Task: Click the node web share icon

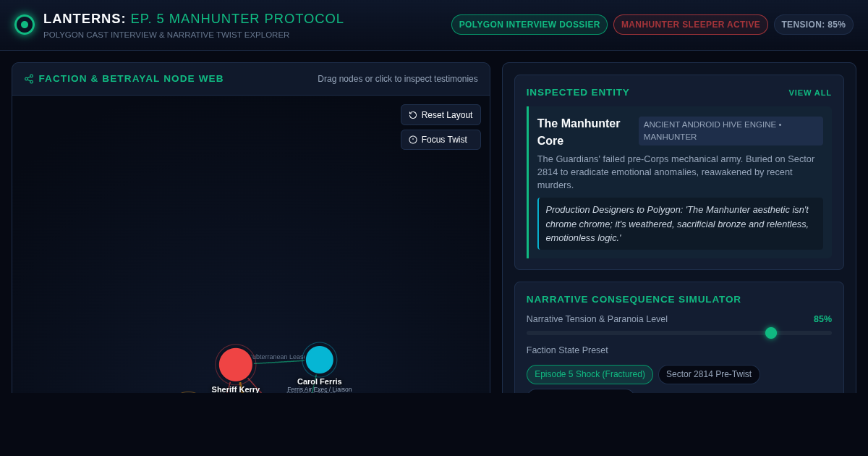Action: pos(29,79)
